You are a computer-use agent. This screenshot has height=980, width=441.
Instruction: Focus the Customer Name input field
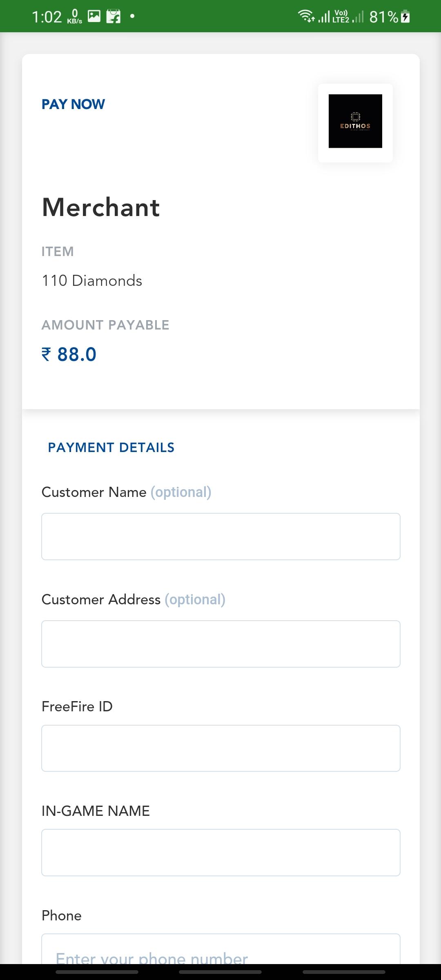pos(221,537)
